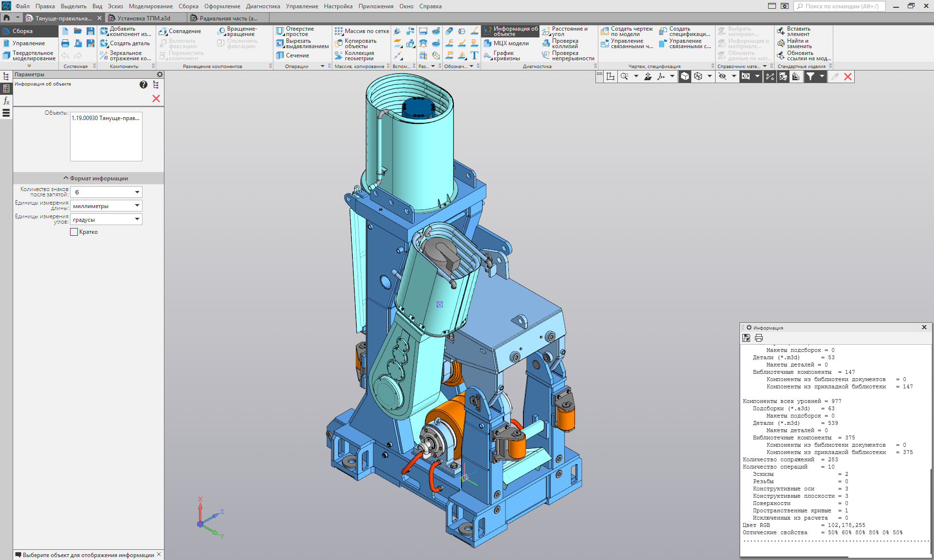Click the Объекты list field
Screen dimensions: 934x560
pyautogui.click(x=106, y=137)
